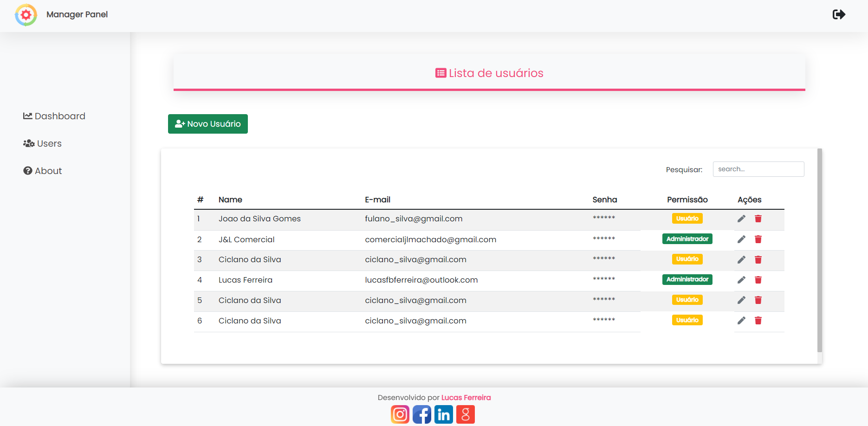The width and height of the screenshot is (868, 426).
Task: Open the Google social icon
Action: (466, 414)
